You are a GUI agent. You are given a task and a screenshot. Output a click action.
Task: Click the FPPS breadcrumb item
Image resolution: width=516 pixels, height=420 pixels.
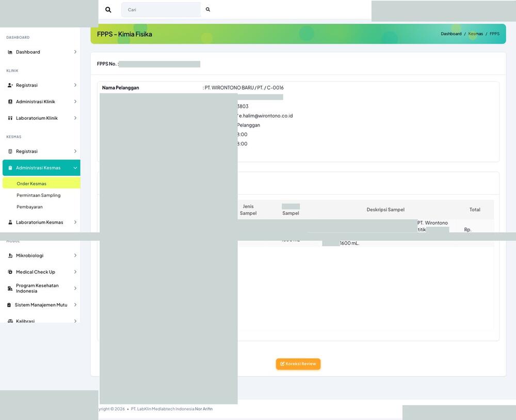tap(494, 34)
